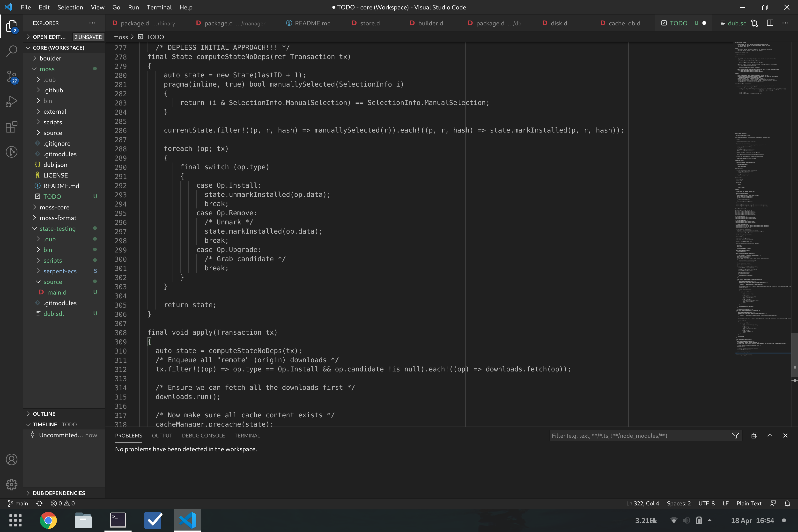Viewport: 798px width, 532px height.
Task: Open the Accounts menu icon
Action: click(12, 459)
